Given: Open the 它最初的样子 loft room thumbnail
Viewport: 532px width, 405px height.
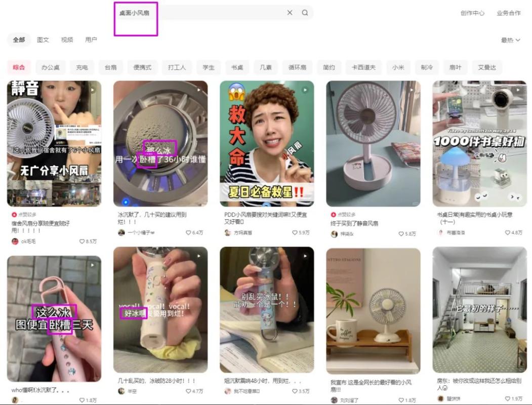Looking at the screenshot, I should pos(480,310).
